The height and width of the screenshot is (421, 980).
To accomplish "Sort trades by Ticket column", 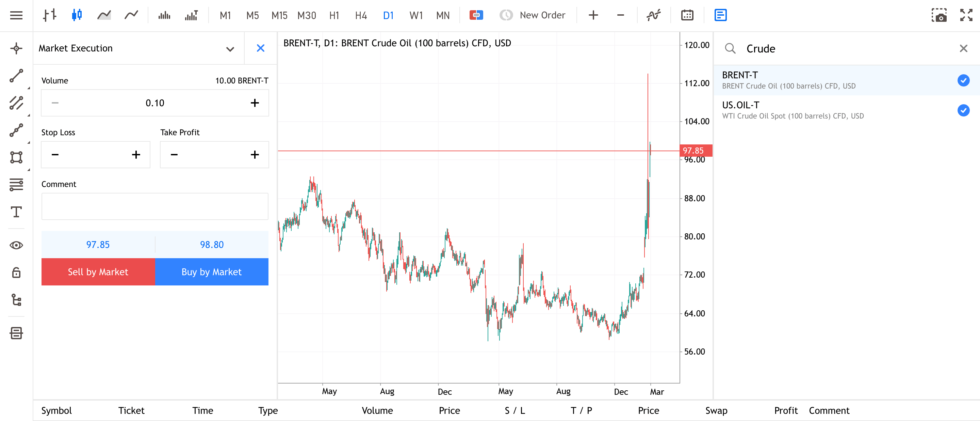I will 131,410.
